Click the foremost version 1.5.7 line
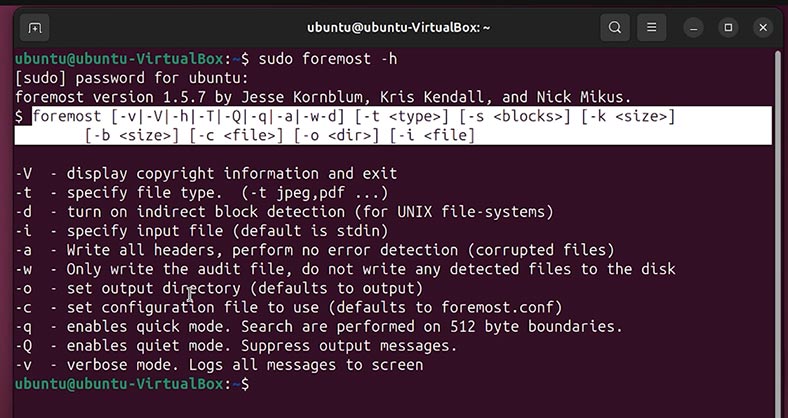788x418 pixels. (x=323, y=97)
